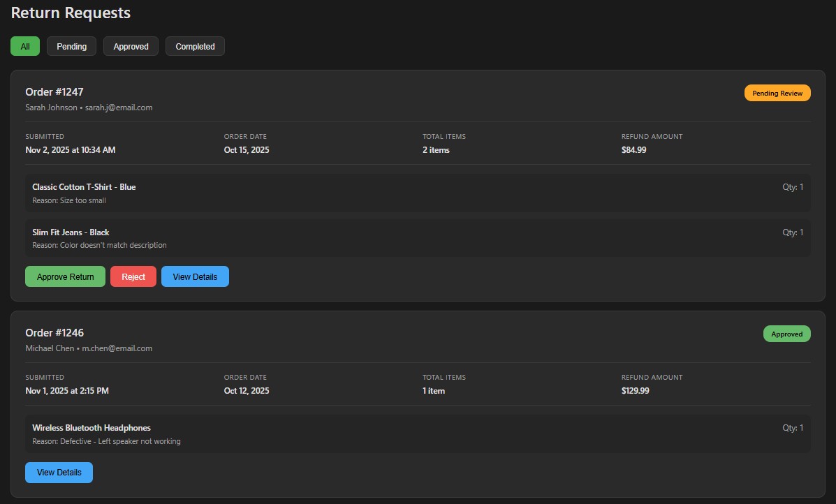Select the All filter
This screenshot has width=836, height=504.
click(25, 46)
